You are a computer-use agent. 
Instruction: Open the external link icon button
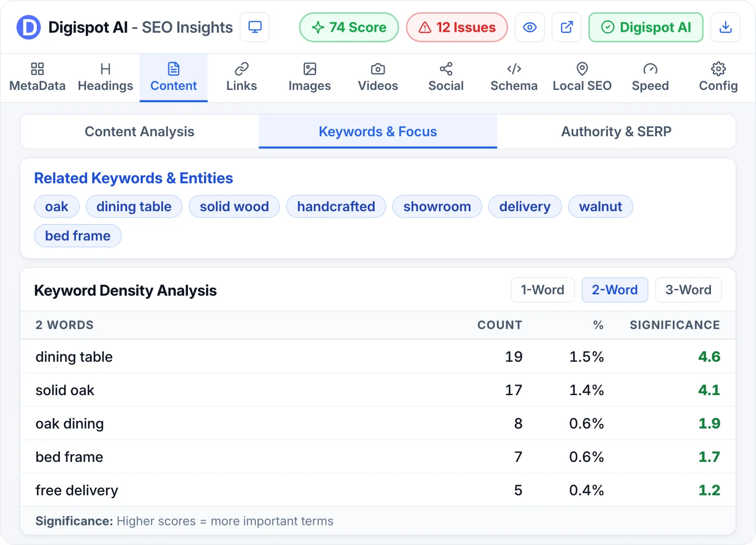pyautogui.click(x=567, y=27)
